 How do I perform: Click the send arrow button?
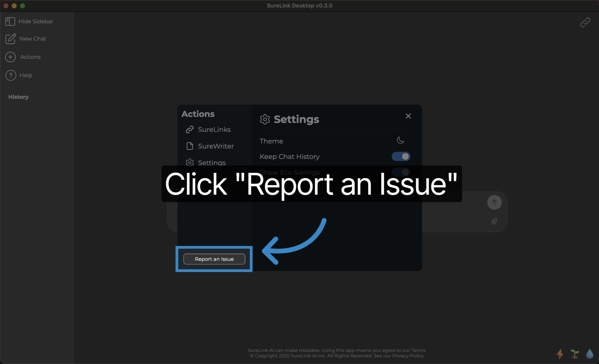[x=494, y=202]
